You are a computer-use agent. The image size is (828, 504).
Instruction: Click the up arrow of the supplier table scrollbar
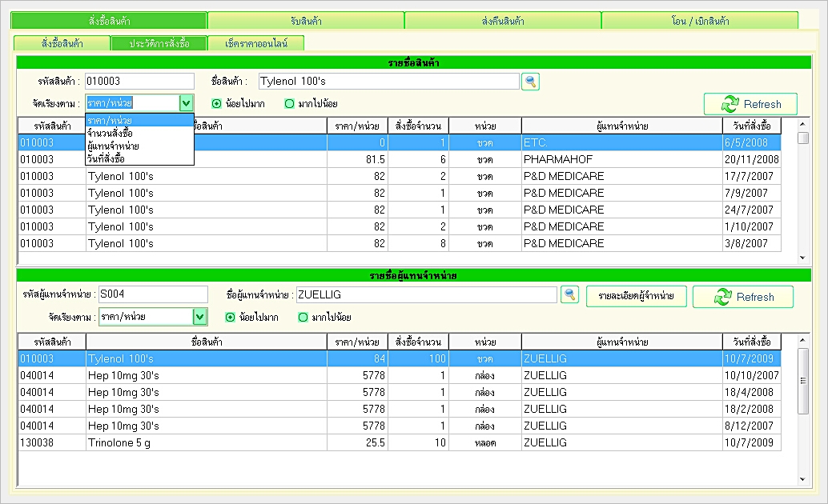coord(802,340)
